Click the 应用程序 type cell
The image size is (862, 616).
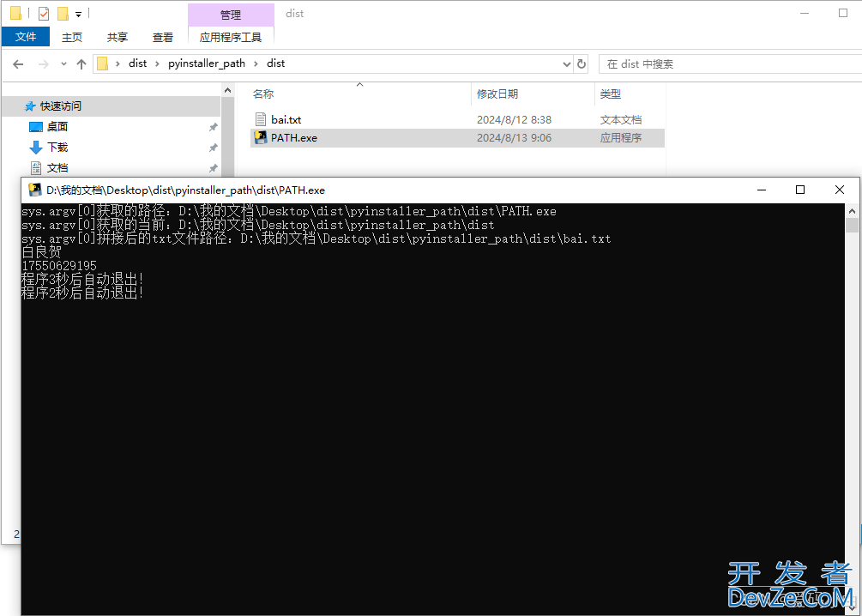pyautogui.click(x=621, y=137)
